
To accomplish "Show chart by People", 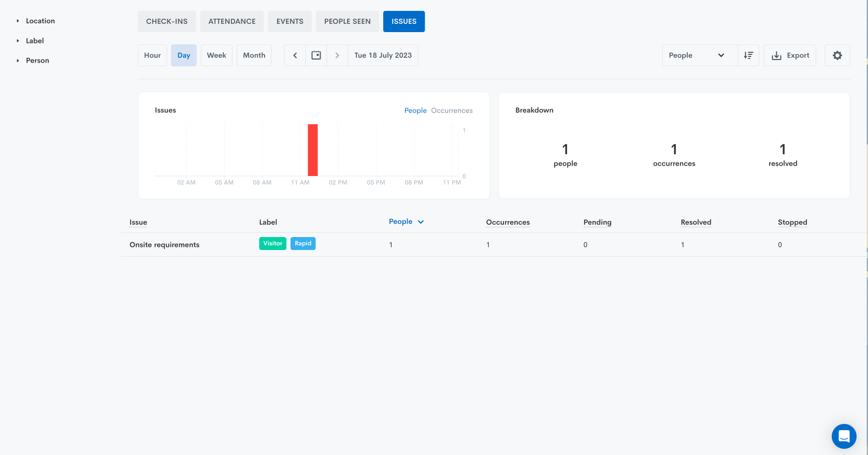I will pos(415,111).
